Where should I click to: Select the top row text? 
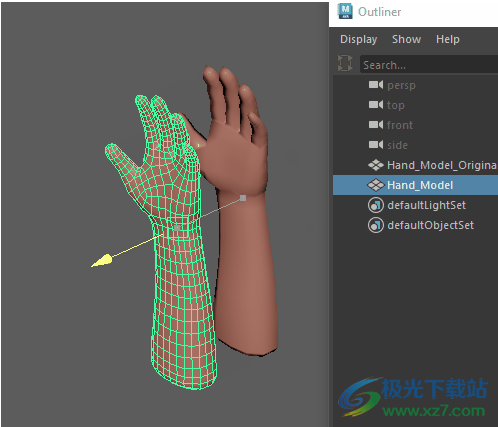click(x=396, y=106)
